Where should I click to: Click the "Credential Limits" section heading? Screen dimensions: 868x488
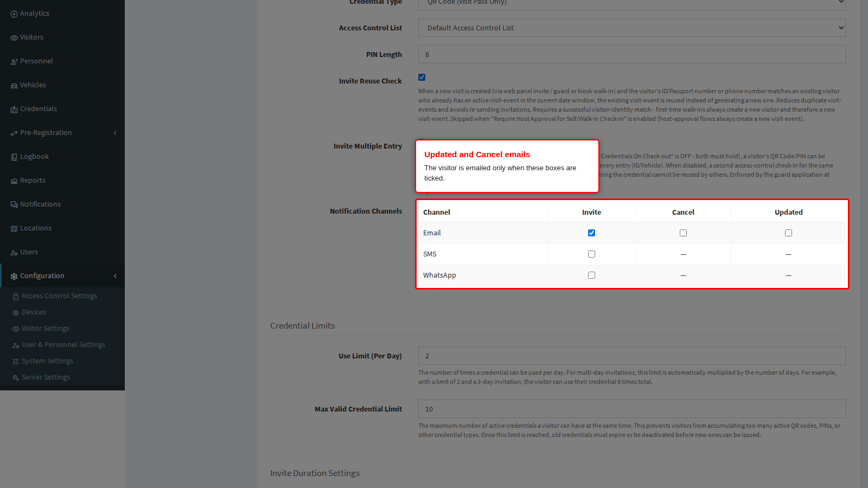point(302,326)
